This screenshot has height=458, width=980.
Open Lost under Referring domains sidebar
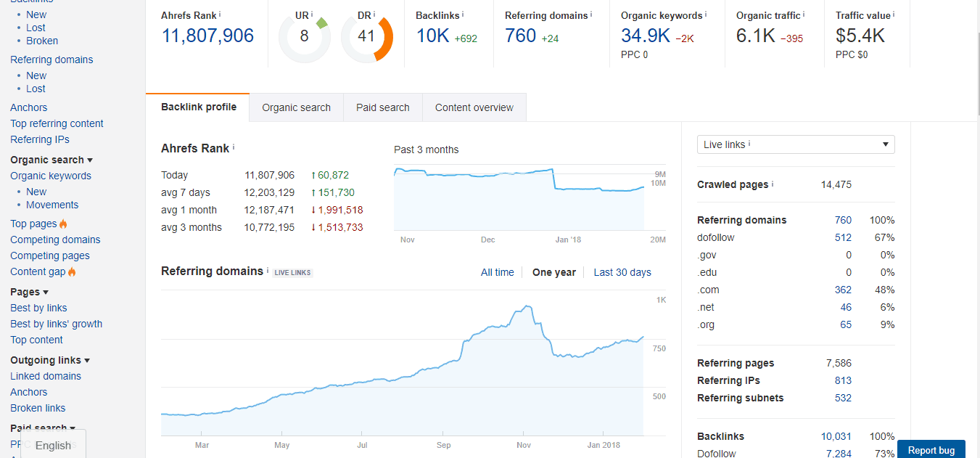tap(36, 89)
